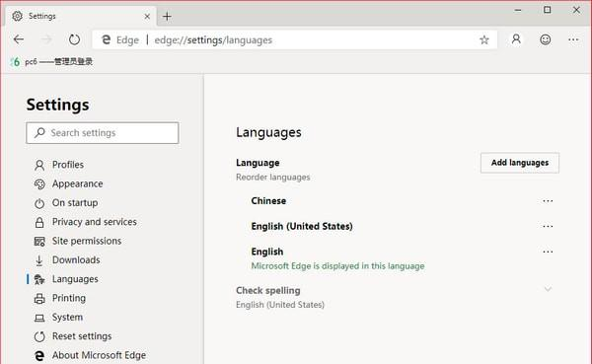This screenshot has height=364, width=592.
Task: Click the Downloads arrow icon
Action: click(39, 260)
